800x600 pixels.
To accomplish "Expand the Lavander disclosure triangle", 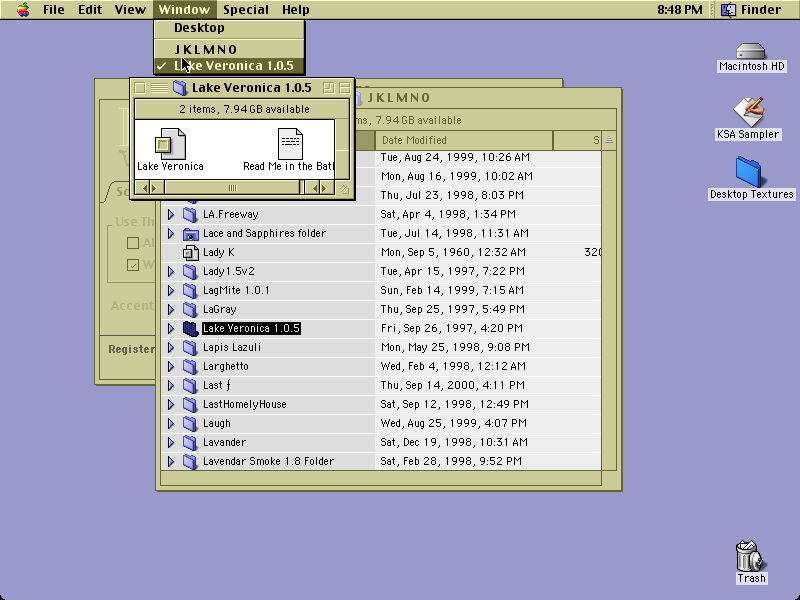I will click(171, 442).
